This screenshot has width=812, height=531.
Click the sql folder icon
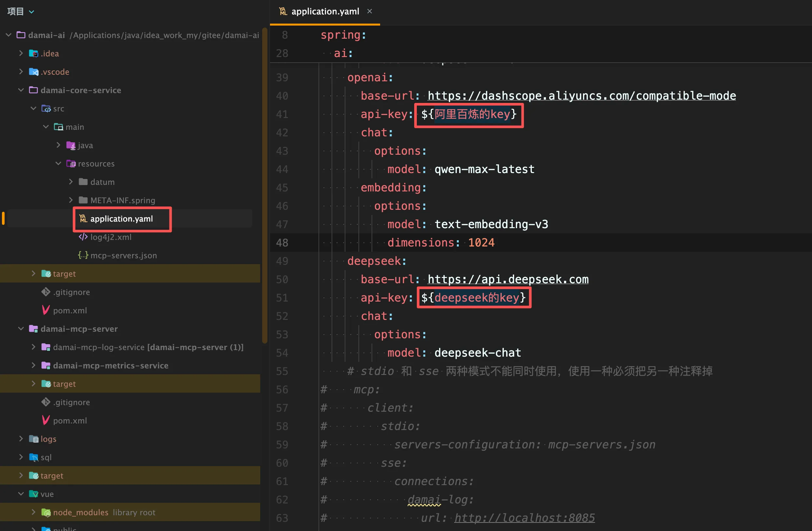pos(33,457)
